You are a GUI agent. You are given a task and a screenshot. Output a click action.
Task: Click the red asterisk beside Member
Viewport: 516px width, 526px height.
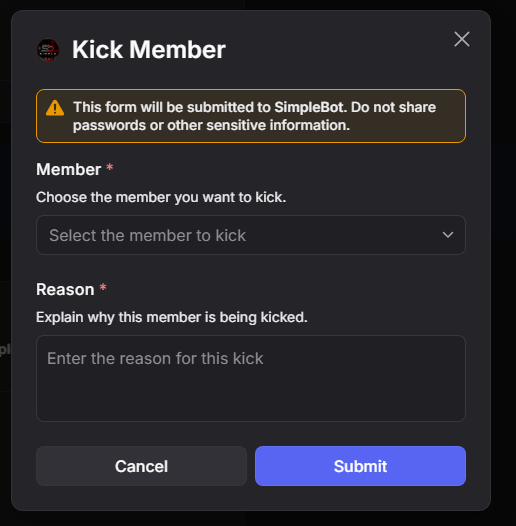(109, 167)
